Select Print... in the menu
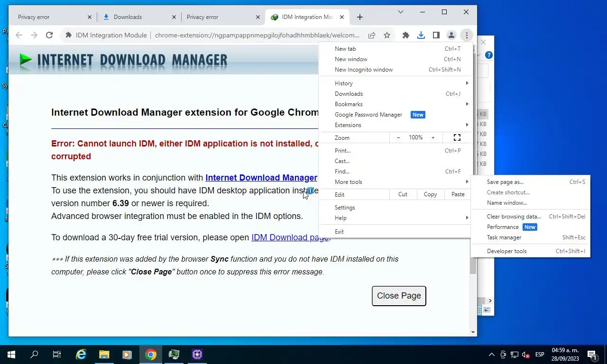The image size is (607, 364). [396, 151]
